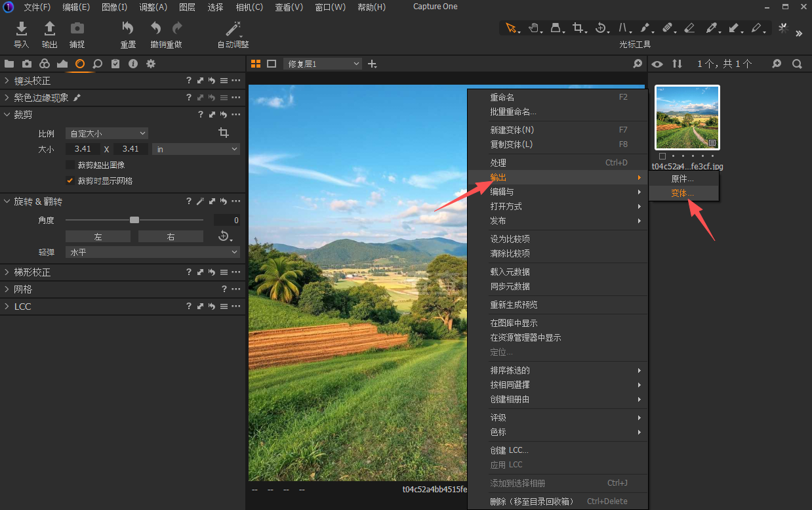
Task: Switch viewer to multi-view grid mode
Action: tap(256, 64)
